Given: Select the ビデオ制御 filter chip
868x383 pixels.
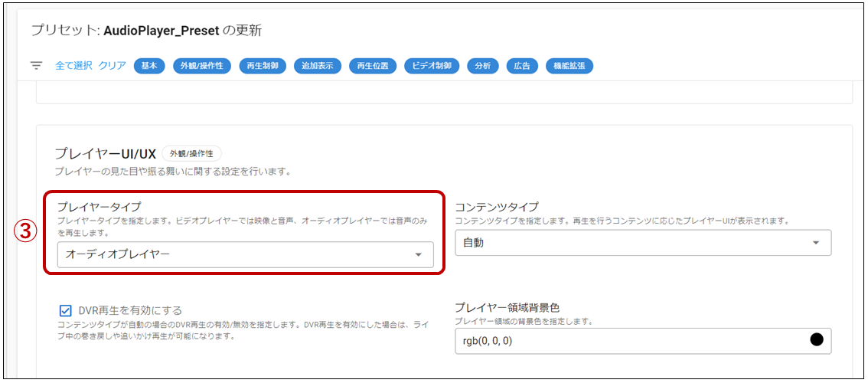Looking at the screenshot, I should [432, 66].
